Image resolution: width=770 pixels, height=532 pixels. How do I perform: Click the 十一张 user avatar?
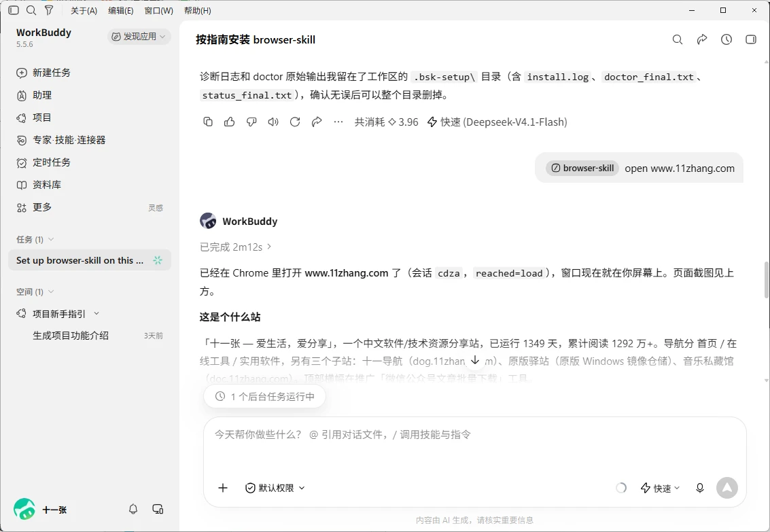click(x=24, y=510)
